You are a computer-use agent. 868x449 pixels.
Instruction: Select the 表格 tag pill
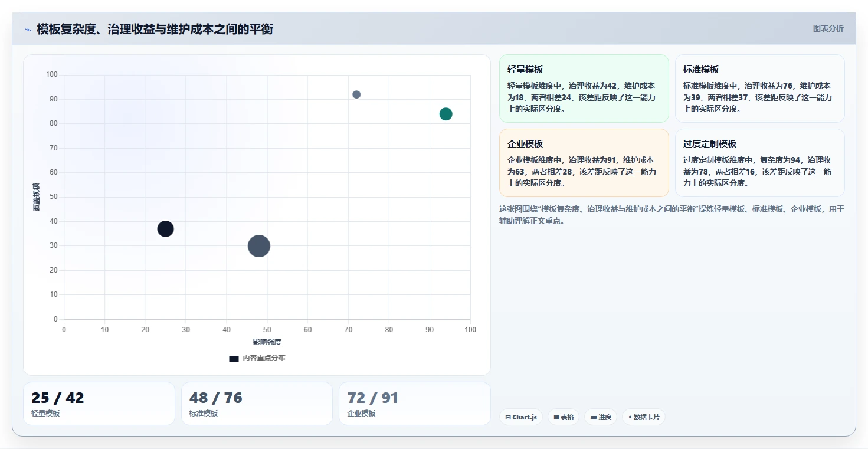[564, 417]
